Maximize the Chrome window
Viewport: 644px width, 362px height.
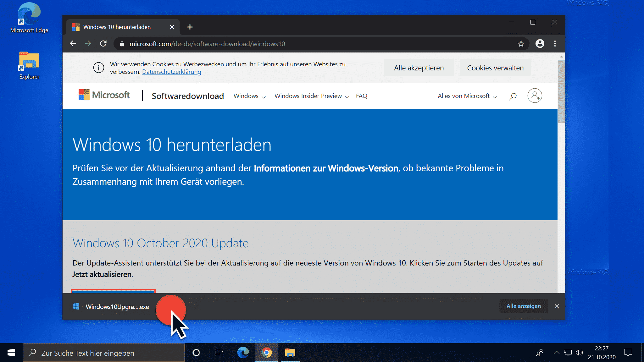tap(533, 22)
